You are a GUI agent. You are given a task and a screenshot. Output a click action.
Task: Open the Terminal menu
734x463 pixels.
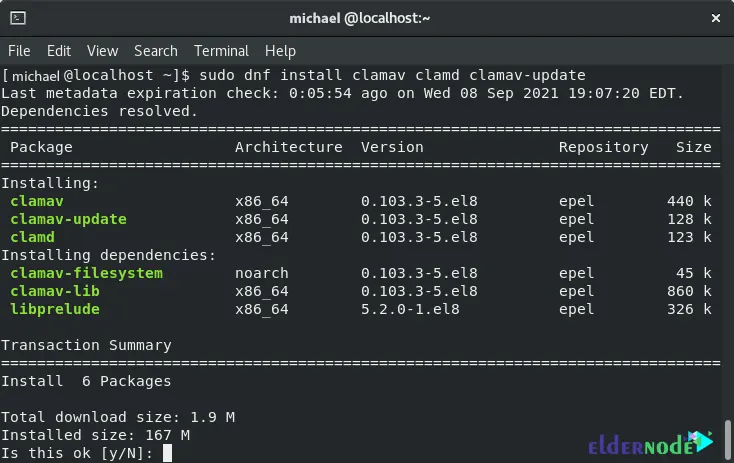click(x=221, y=51)
